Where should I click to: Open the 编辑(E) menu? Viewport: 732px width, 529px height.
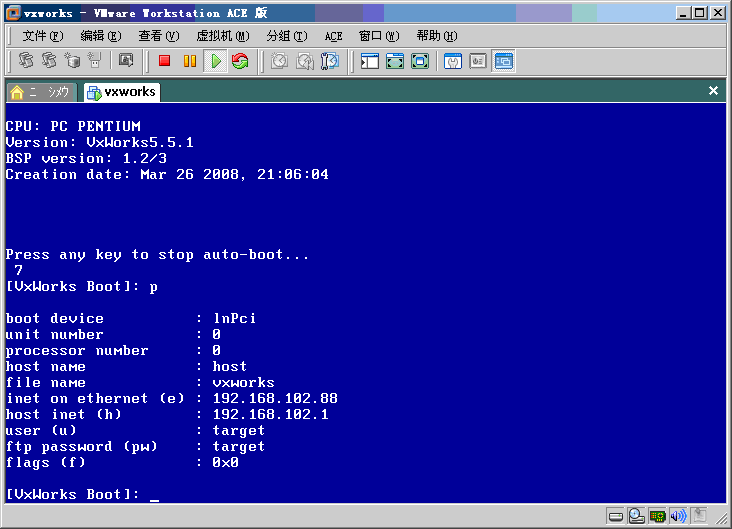pyautogui.click(x=101, y=36)
